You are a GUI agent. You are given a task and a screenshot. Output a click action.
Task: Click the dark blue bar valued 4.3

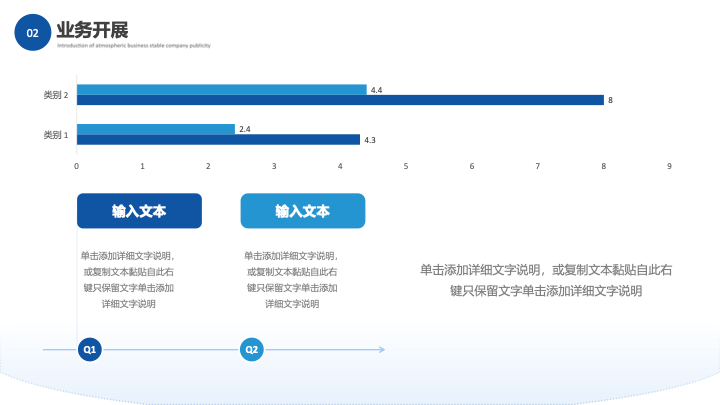click(218, 140)
